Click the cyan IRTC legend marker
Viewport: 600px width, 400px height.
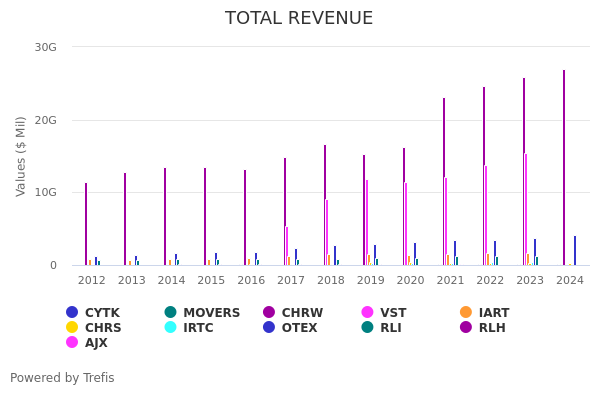click(x=171, y=328)
